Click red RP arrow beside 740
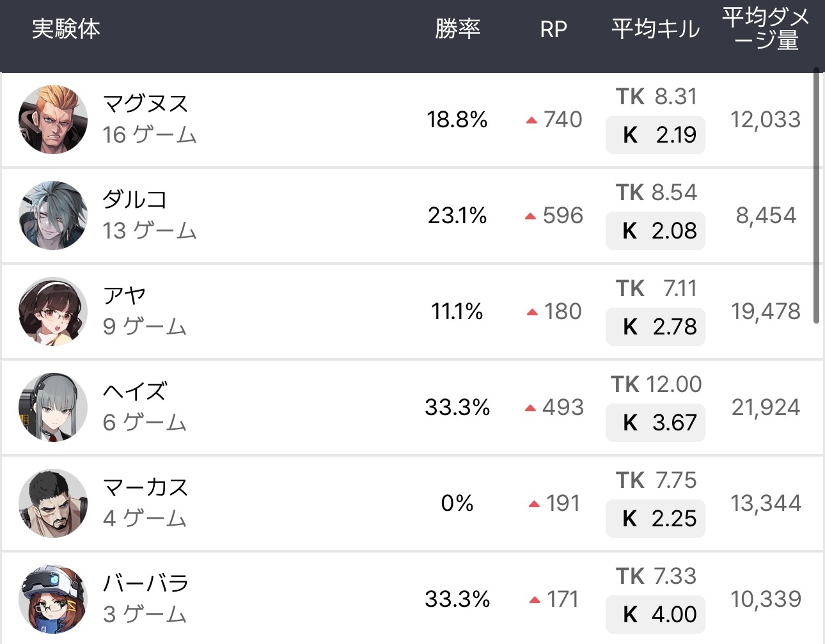Viewport: 825px width, 644px height. pos(531,120)
